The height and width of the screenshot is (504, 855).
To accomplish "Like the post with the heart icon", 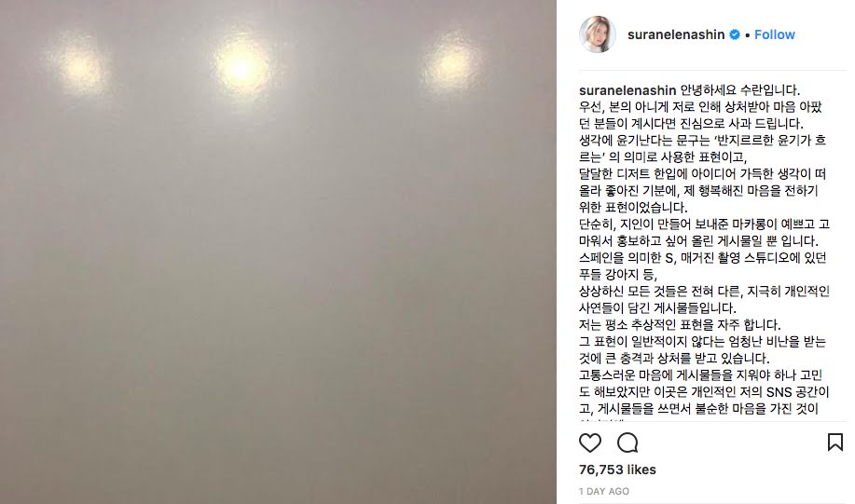I will pos(590,443).
